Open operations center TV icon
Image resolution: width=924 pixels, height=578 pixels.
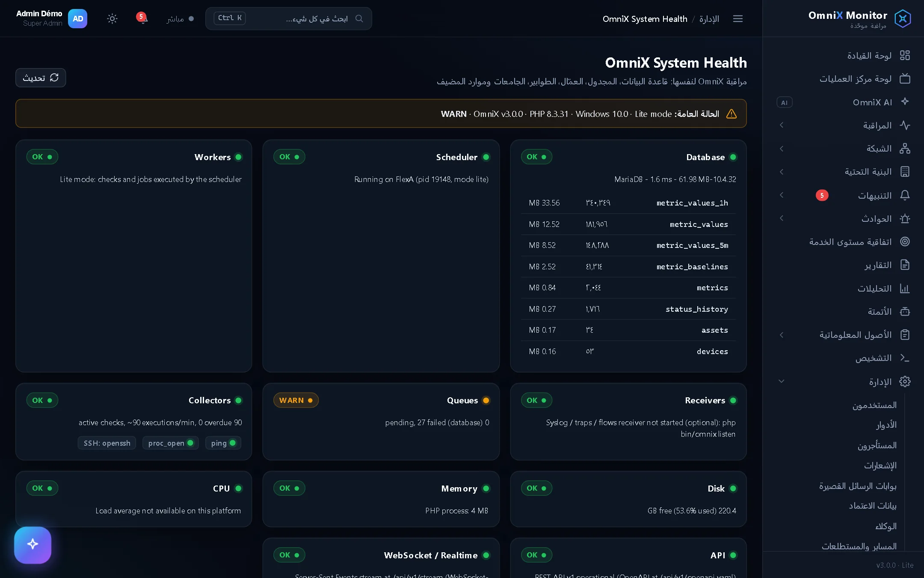(905, 79)
